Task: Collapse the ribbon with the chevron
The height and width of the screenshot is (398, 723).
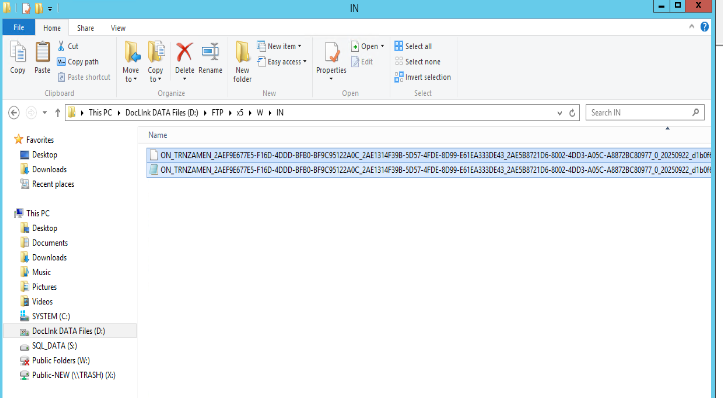Action: click(x=691, y=27)
